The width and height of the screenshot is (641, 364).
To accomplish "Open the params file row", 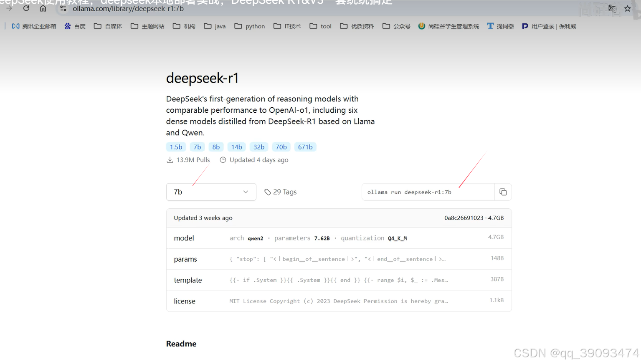I will click(x=339, y=259).
